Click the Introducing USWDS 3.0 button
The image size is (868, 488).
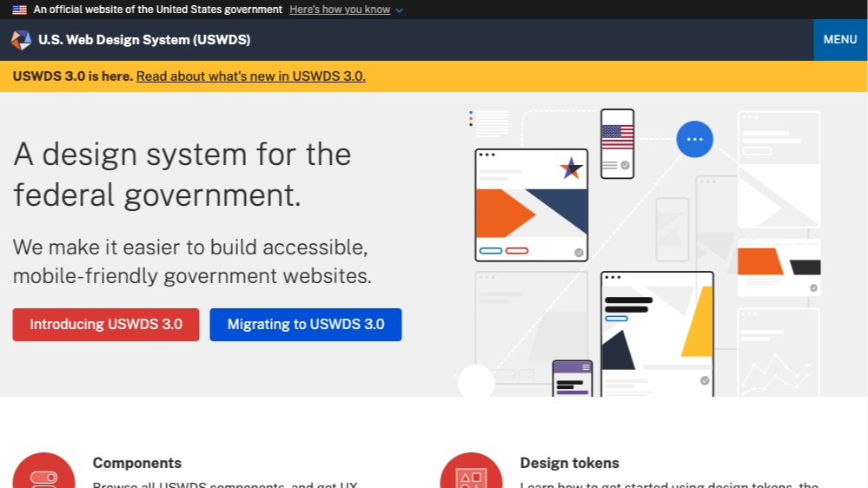[x=106, y=325]
